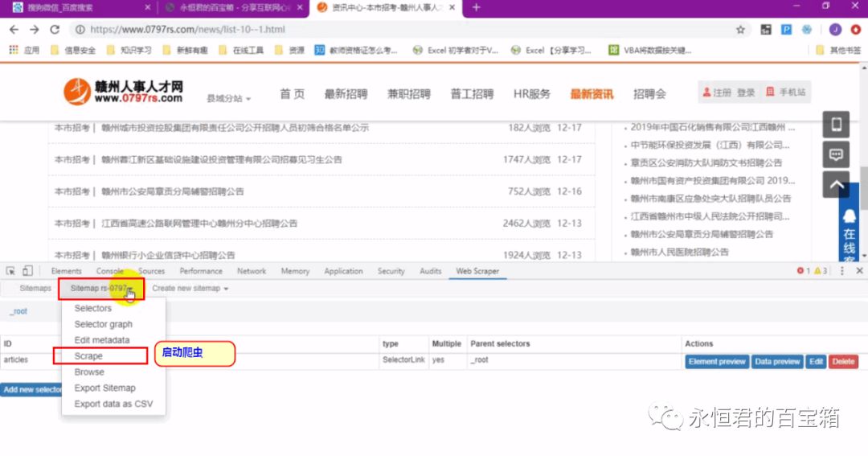The image size is (868, 456).
Task: Toggle the device toolbar icon in DevTools
Action: point(27,271)
